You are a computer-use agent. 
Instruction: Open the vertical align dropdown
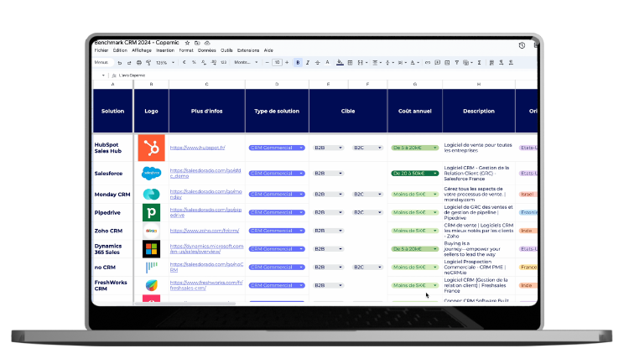389,63
